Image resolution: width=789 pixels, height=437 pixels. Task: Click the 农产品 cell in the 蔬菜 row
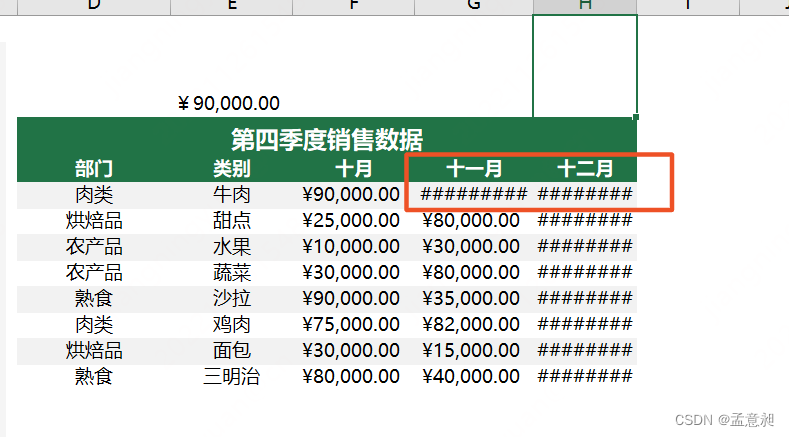pos(94,273)
